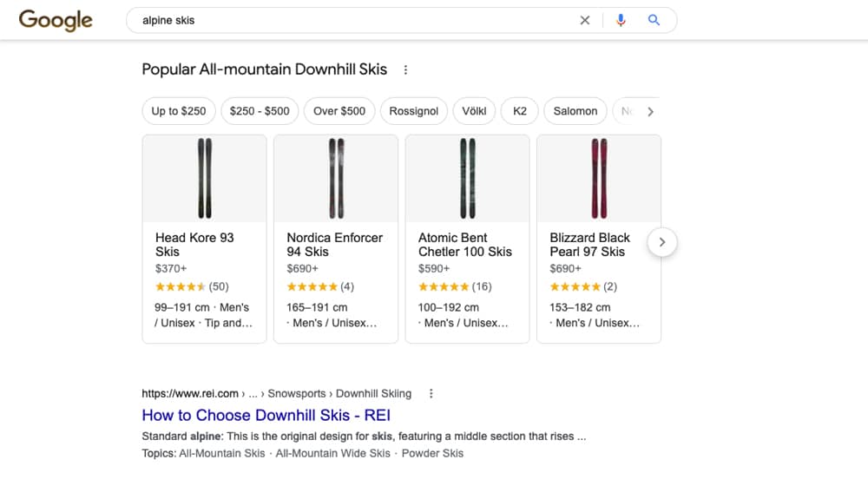Click the Google logo
The width and height of the screenshot is (868, 486).
56,20
